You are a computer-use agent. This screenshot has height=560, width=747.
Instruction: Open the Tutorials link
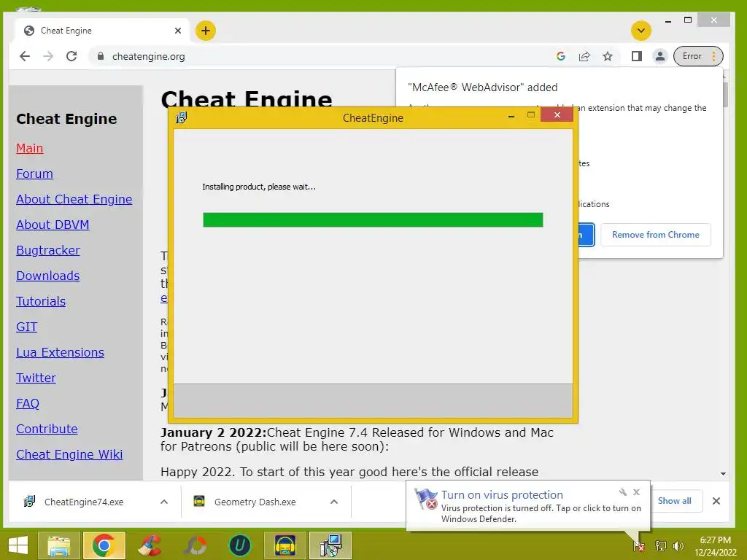point(41,301)
